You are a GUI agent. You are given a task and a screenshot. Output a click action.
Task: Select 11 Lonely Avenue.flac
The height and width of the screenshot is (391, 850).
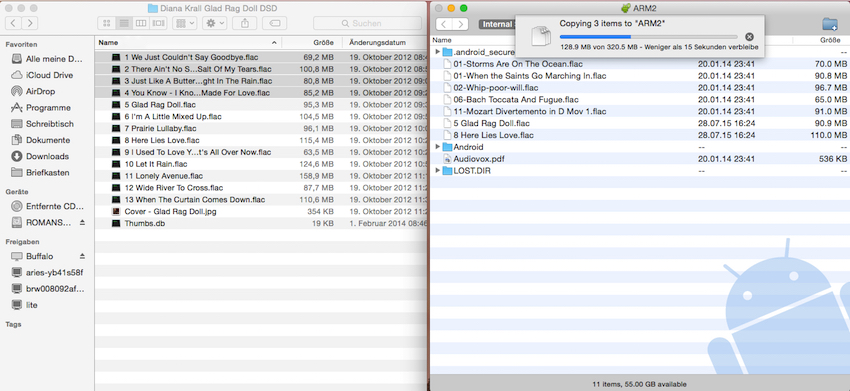click(x=261, y=176)
